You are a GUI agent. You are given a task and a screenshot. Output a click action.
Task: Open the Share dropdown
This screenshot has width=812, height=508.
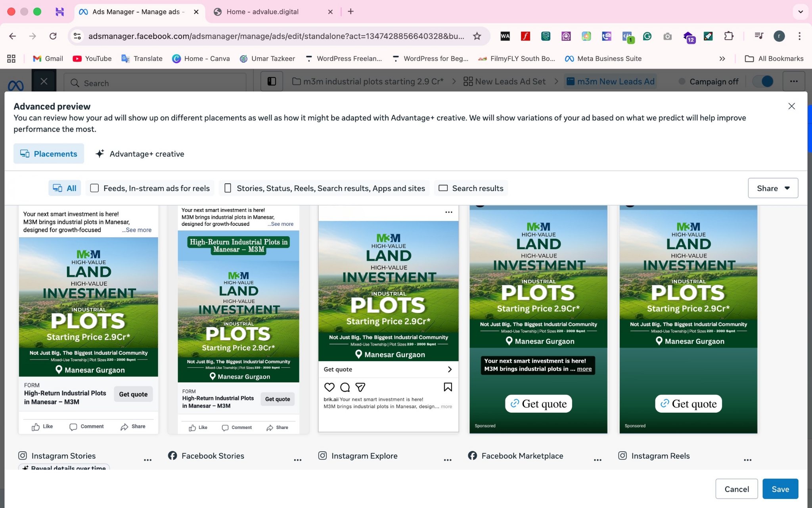coord(773,188)
